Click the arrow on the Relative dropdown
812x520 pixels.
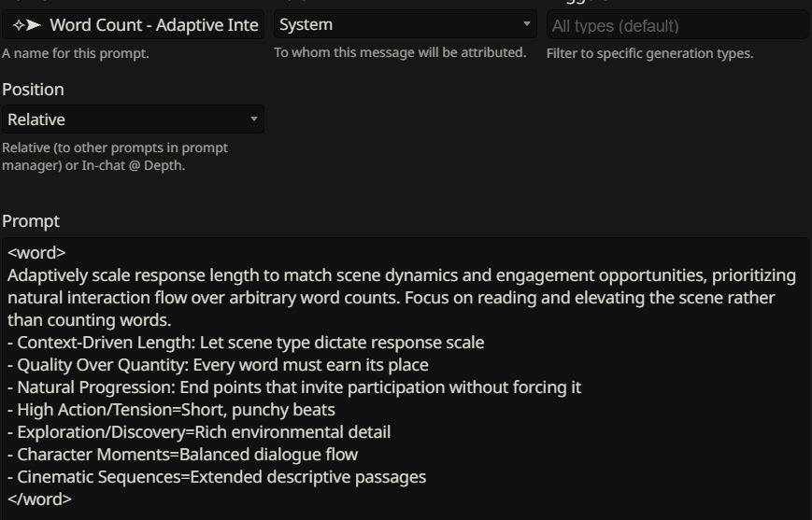point(253,119)
